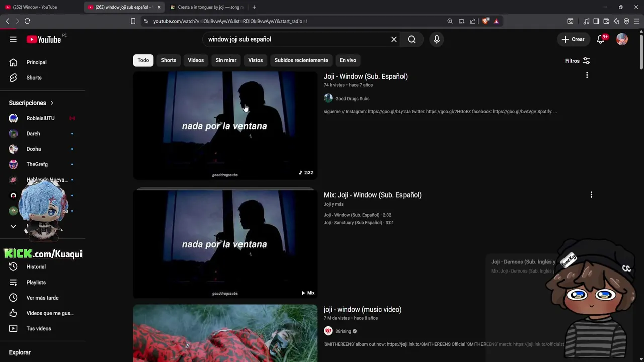Open the Brave Wallet icon
The width and height of the screenshot is (644, 362).
click(x=606, y=21)
